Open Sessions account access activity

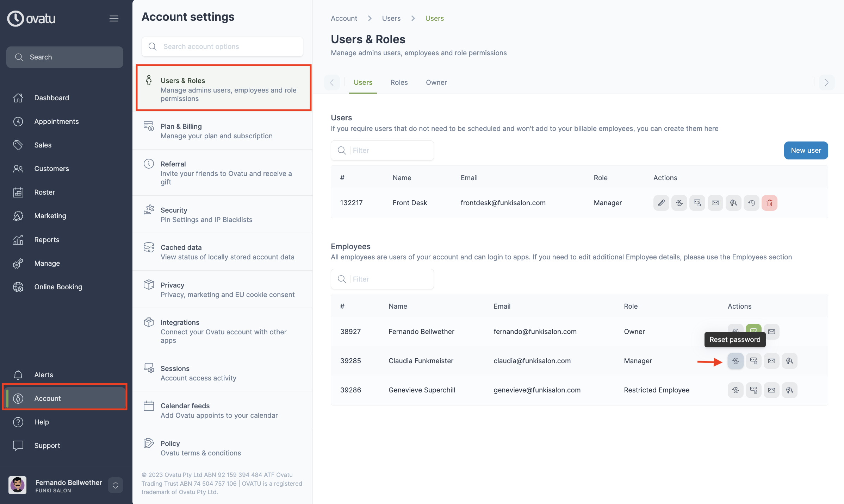pos(222,373)
